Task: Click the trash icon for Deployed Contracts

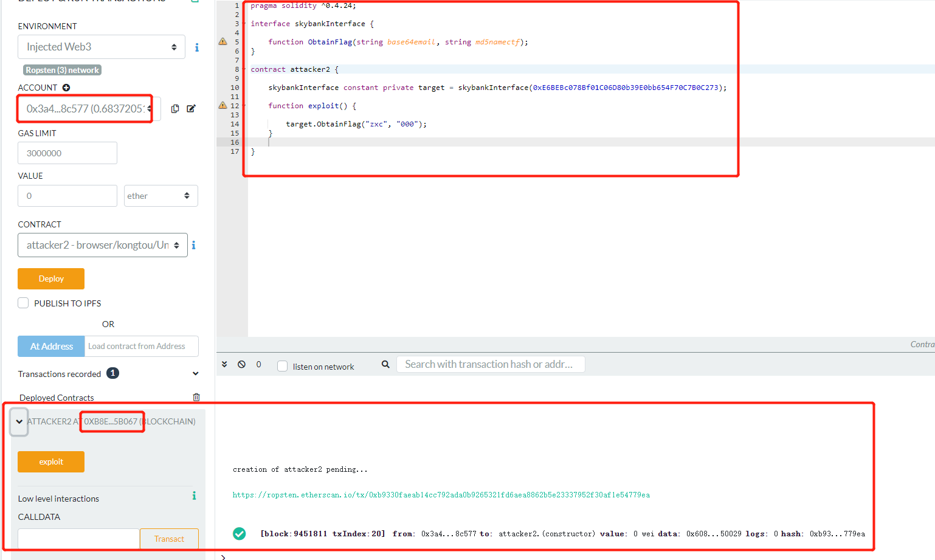Action: (x=196, y=397)
